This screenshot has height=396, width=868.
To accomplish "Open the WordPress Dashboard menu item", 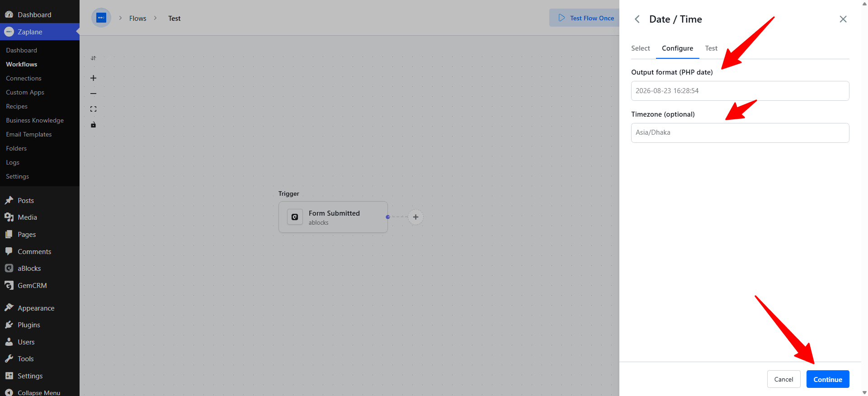I will pos(40,14).
